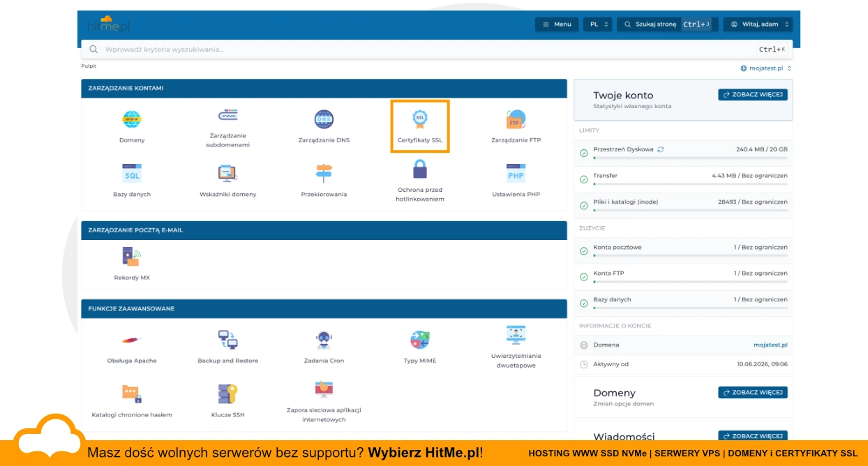Follow the mojatest.pl link in Domena row
The width and height of the screenshot is (868, 466).
coord(770,345)
